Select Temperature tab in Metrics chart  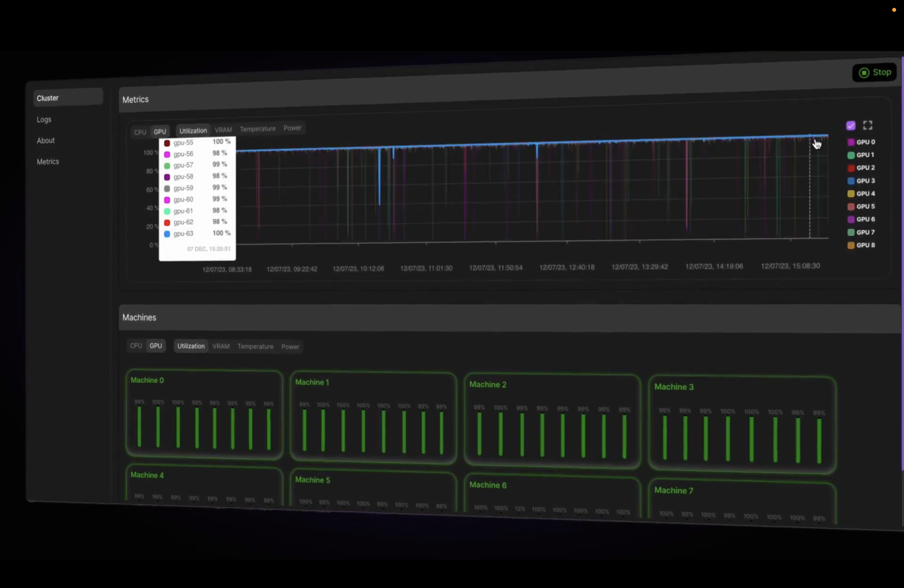pos(258,129)
